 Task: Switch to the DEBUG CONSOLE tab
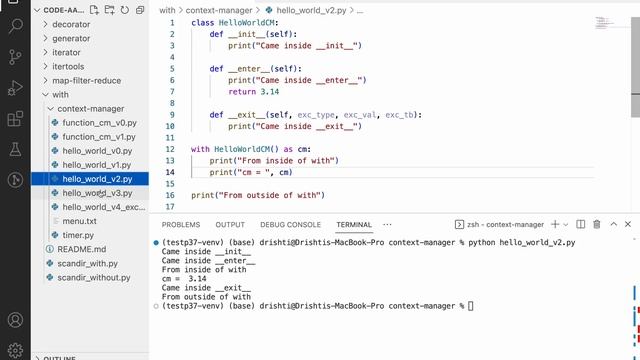tap(291, 225)
